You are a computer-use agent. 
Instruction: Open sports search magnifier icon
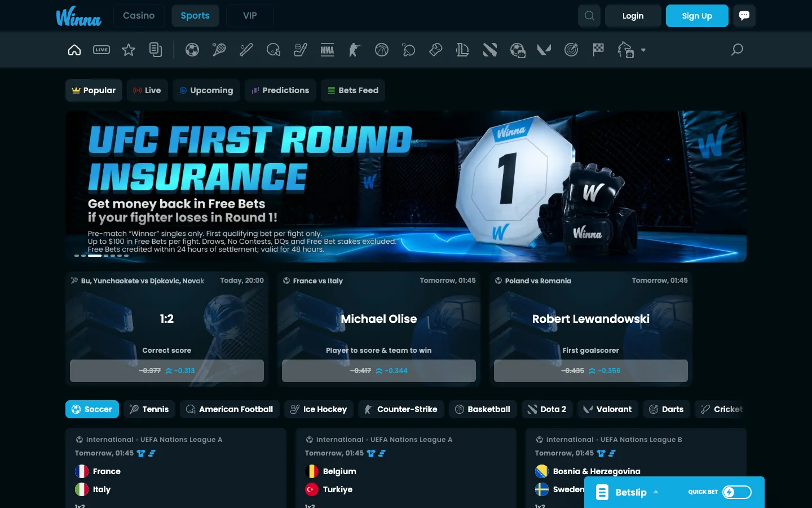point(737,50)
